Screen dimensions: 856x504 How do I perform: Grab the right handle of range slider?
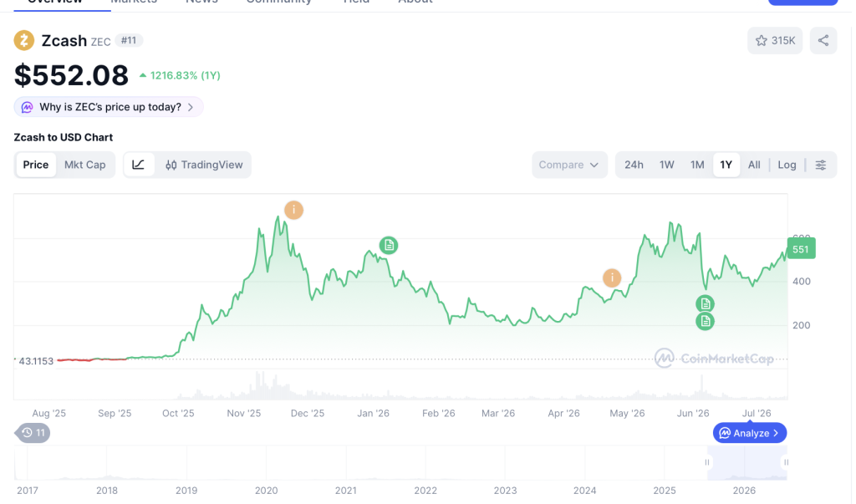[786, 462]
